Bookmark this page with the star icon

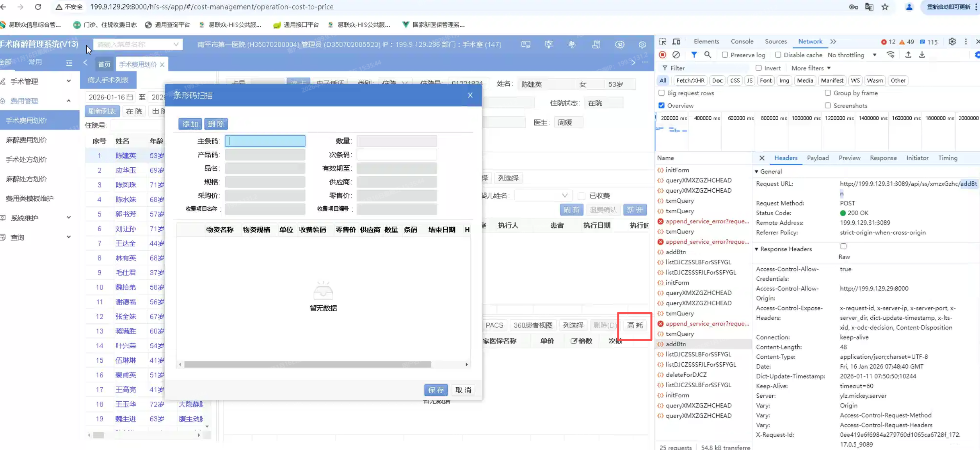click(x=885, y=7)
